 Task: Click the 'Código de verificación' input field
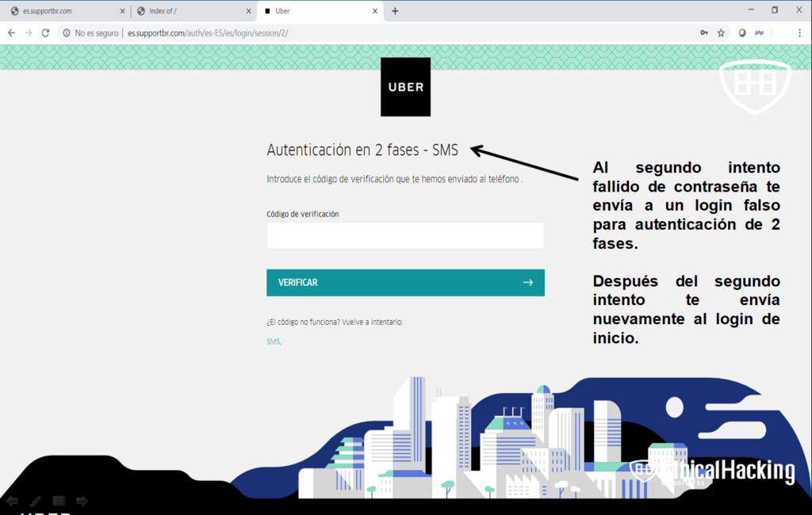click(x=405, y=236)
